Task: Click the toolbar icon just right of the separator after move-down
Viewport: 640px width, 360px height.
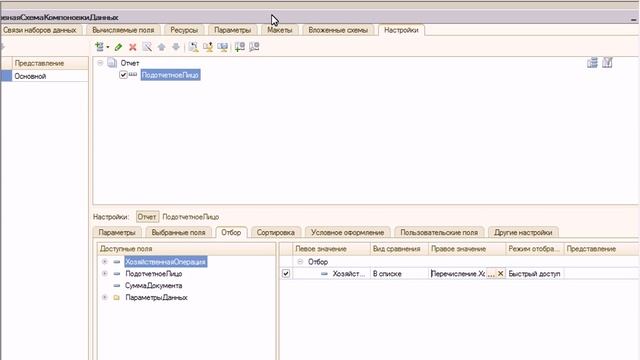Action: 193,47
